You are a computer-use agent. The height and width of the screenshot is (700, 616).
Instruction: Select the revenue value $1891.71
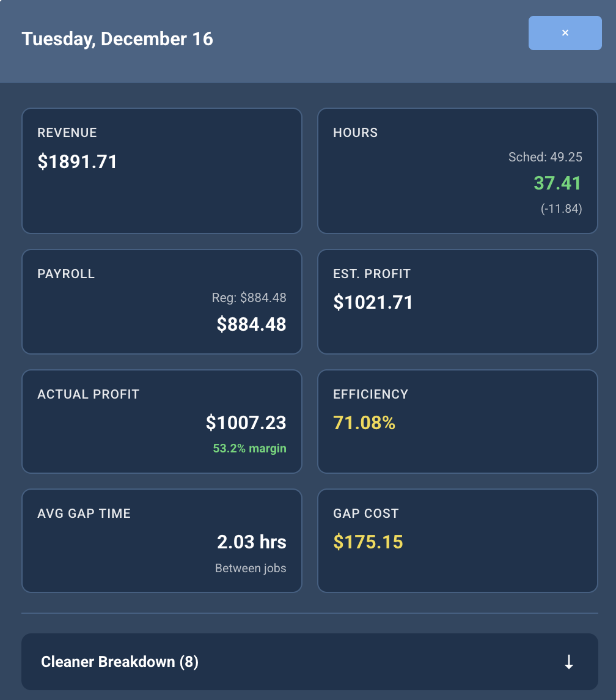click(77, 161)
